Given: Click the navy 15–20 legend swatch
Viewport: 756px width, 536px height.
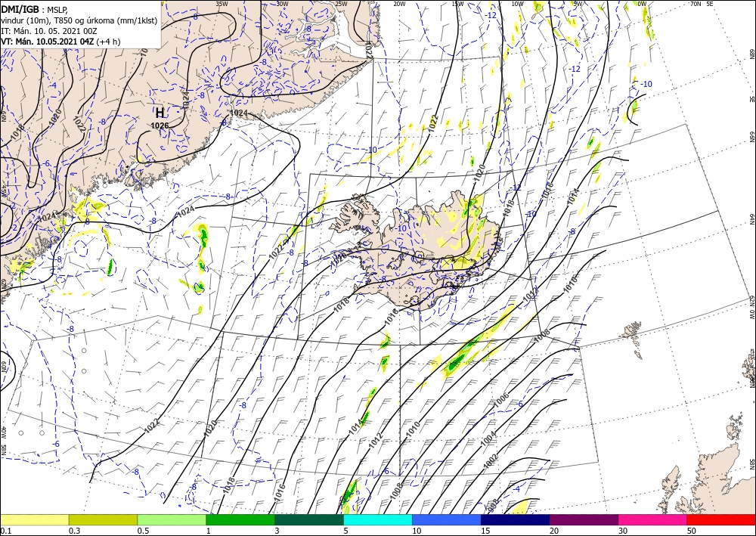Looking at the screenshot, I should click(x=516, y=519).
